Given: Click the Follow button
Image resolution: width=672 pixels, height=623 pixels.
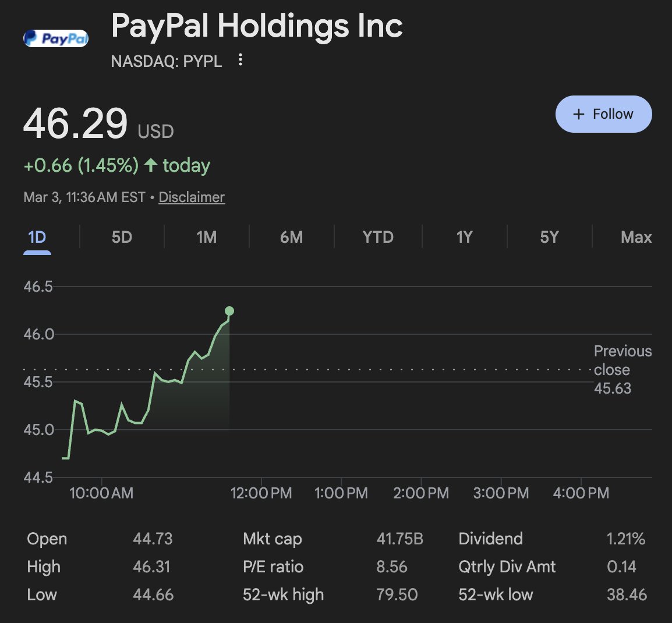Looking at the screenshot, I should (x=603, y=114).
